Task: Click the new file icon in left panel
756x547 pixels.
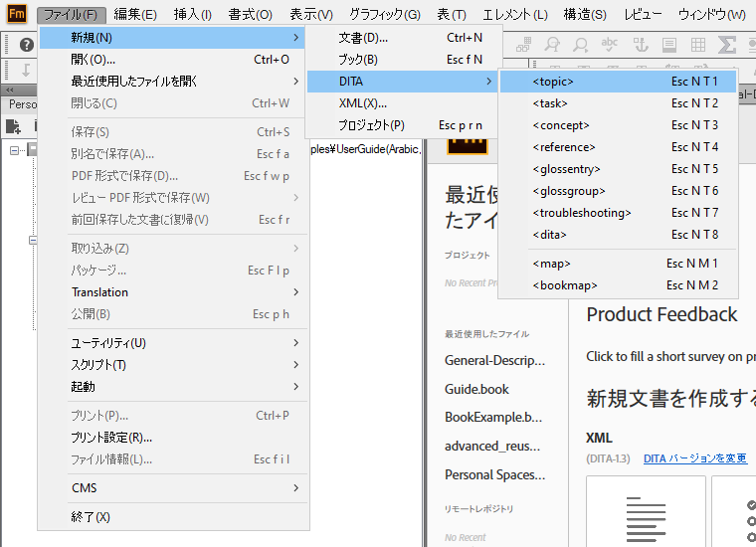Action: [13, 126]
